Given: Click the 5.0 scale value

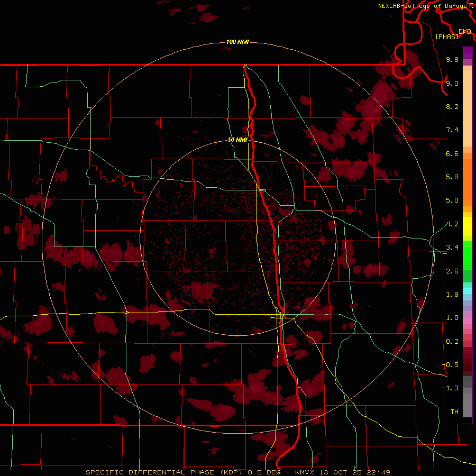Looking at the screenshot, I should (452, 200).
